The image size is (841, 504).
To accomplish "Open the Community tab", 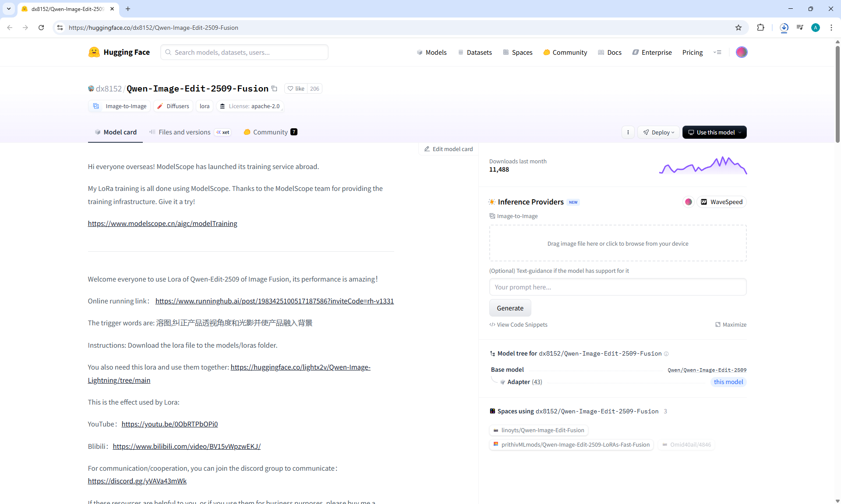I will [x=270, y=132].
